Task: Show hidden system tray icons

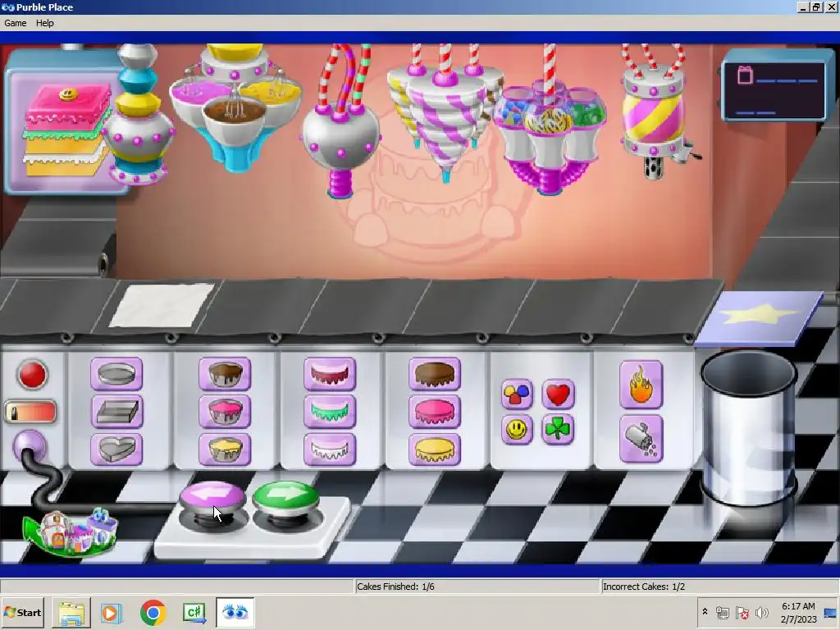Action: (705, 612)
